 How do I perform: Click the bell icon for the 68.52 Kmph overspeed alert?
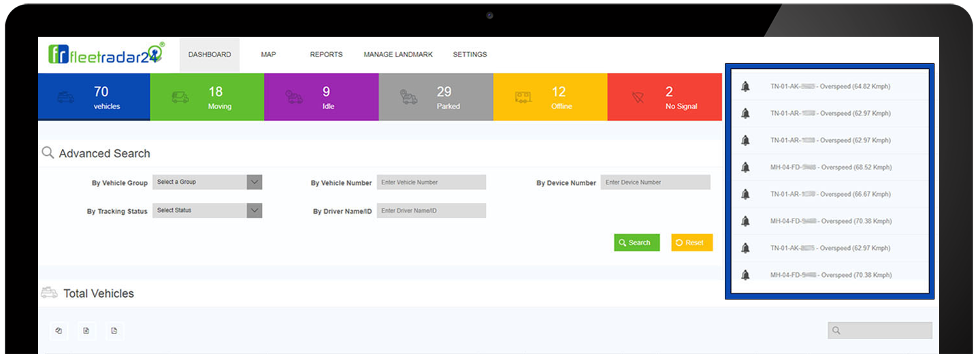coord(745,167)
